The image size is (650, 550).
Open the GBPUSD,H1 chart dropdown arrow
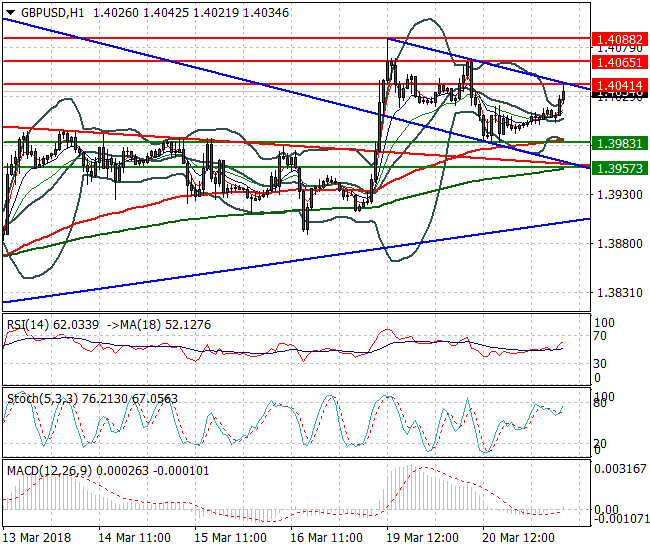pyautogui.click(x=10, y=13)
